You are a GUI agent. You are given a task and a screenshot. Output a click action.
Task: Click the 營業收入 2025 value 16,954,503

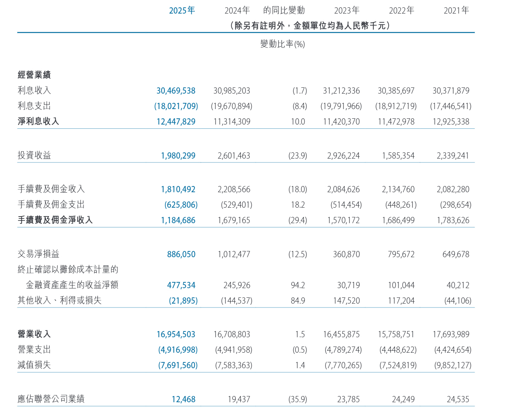coord(176,335)
